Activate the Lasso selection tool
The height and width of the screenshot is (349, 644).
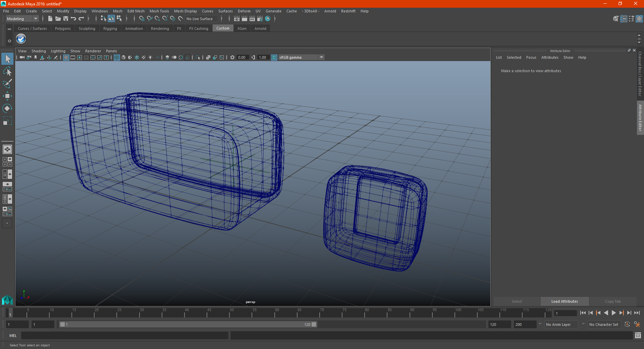tap(7, 71)
